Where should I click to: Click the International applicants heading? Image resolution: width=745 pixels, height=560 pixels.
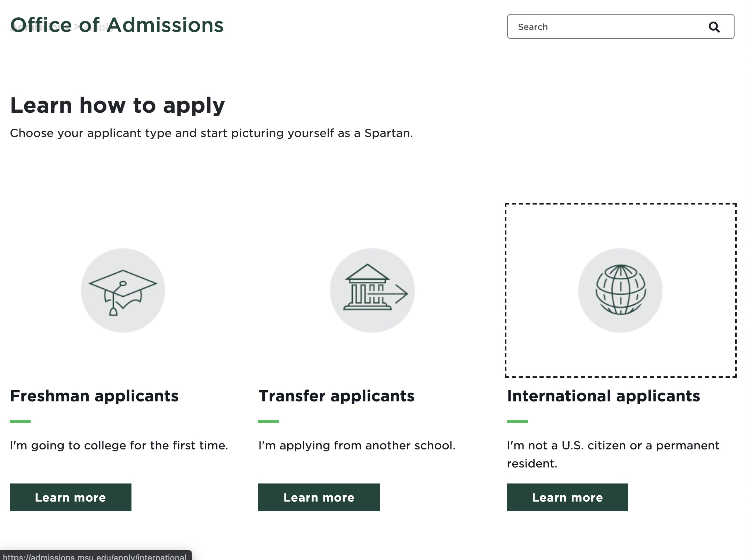pyautogui.click(x=603, y=396)
